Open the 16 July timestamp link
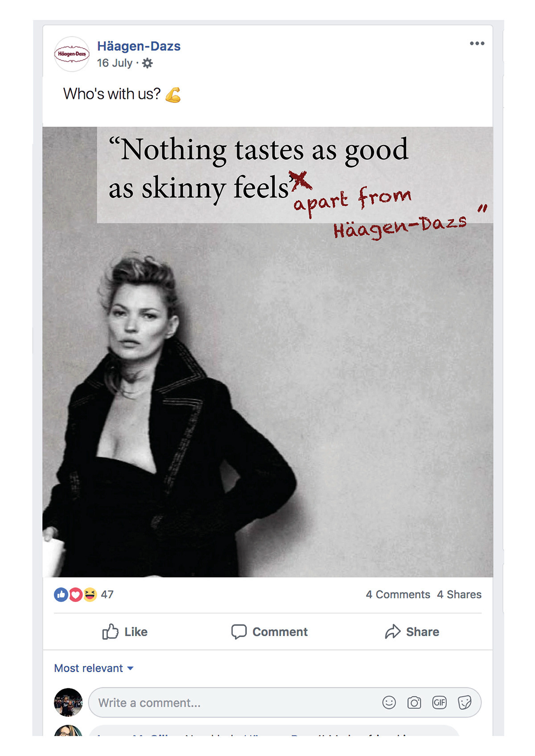 (115, 63)
